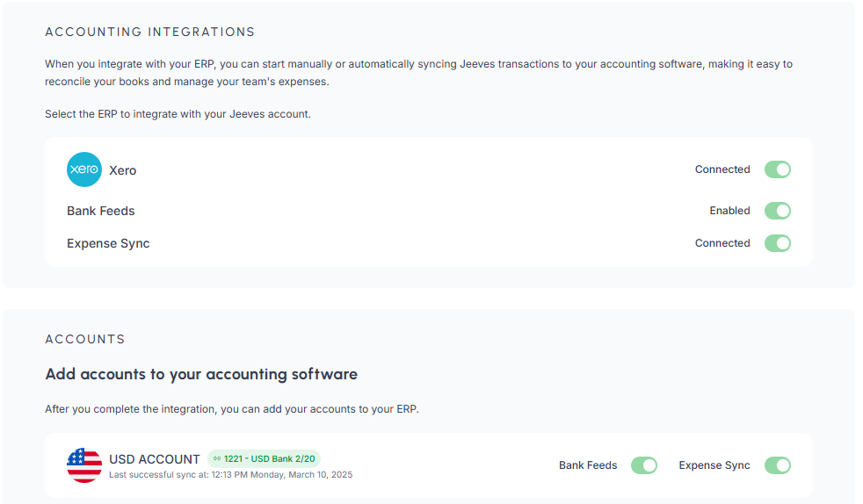Click the link icon in the 1221 badge
The image size is (863, 504).
(x=217, y=458)
